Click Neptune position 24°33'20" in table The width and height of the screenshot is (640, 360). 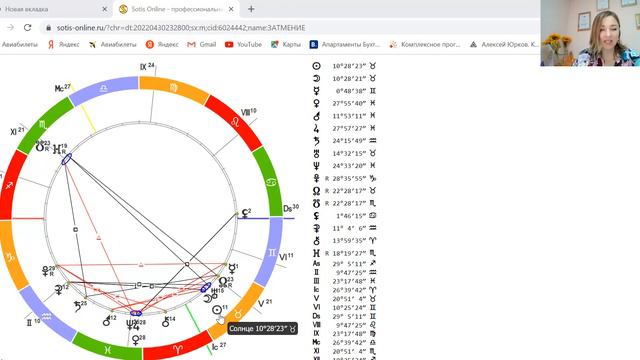[348, 166]
